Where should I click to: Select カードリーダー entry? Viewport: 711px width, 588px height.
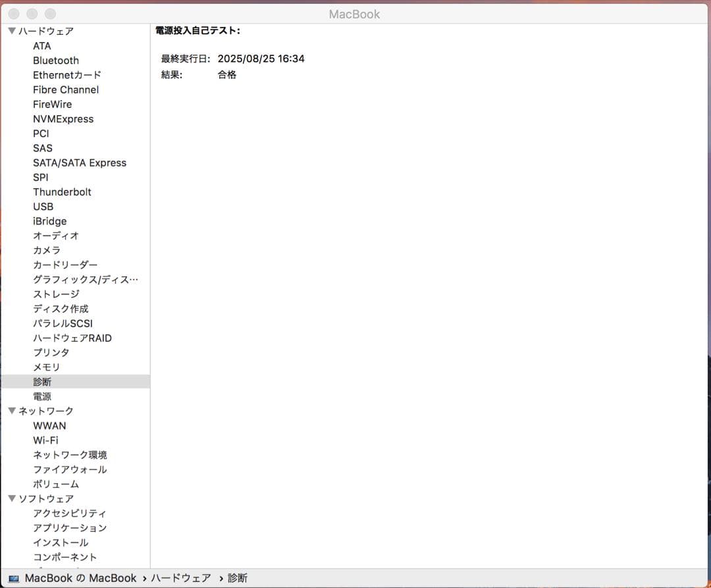(x=65, y=265)
